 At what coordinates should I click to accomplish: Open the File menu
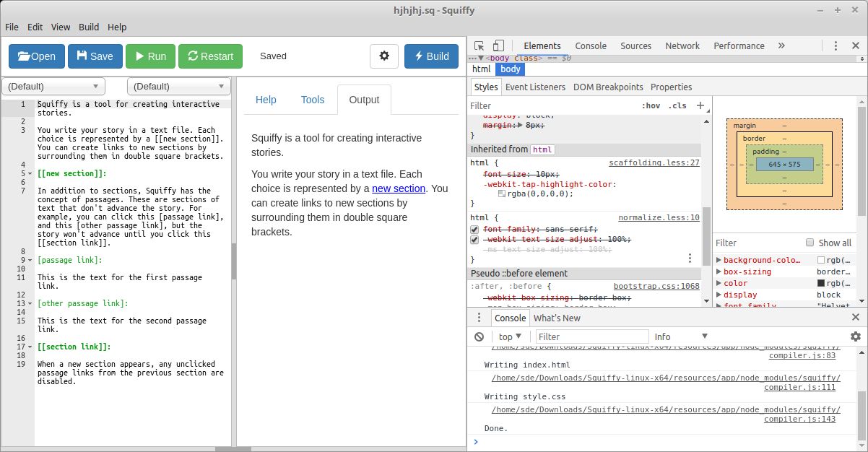[x=12, y=27]
